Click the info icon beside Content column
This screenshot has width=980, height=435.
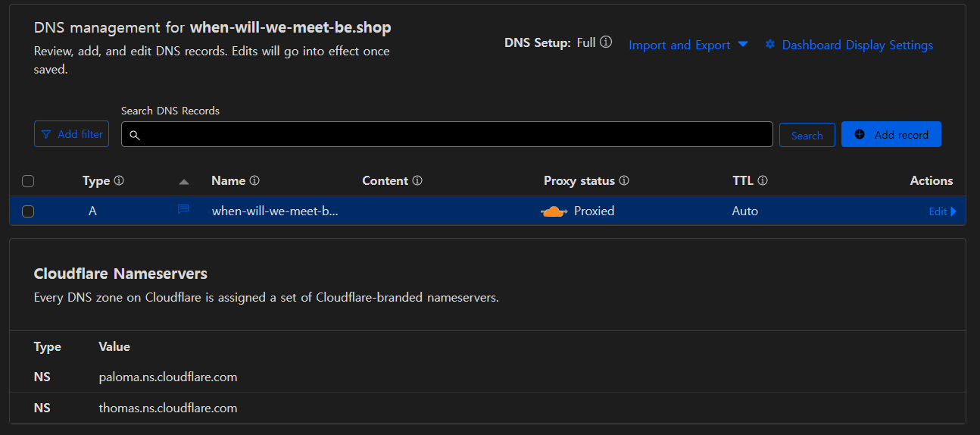pyautogui.click(x=417, y=181)
